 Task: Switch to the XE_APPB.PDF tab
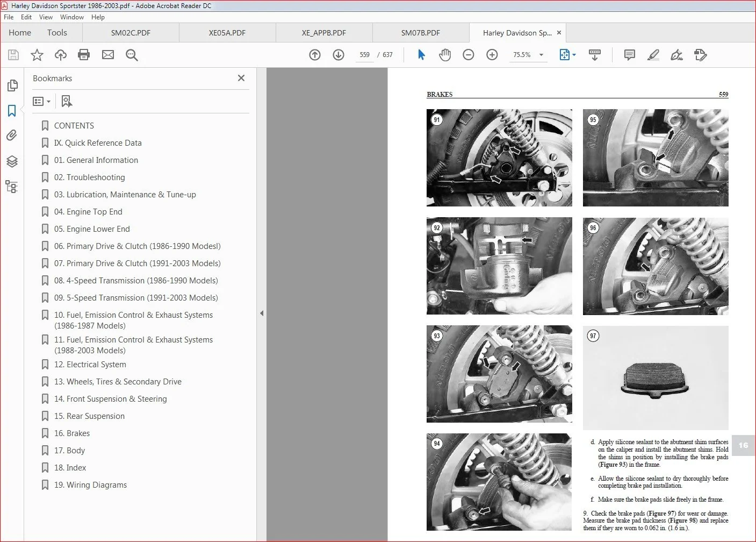pyautogui.click(x=324, y=33)
